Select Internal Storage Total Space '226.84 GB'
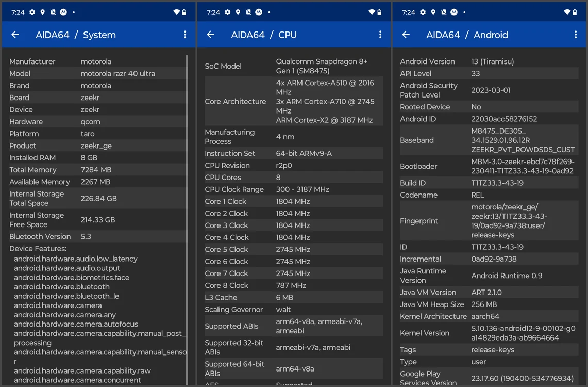This screenshot has width=588, height=387. point(97,199)
